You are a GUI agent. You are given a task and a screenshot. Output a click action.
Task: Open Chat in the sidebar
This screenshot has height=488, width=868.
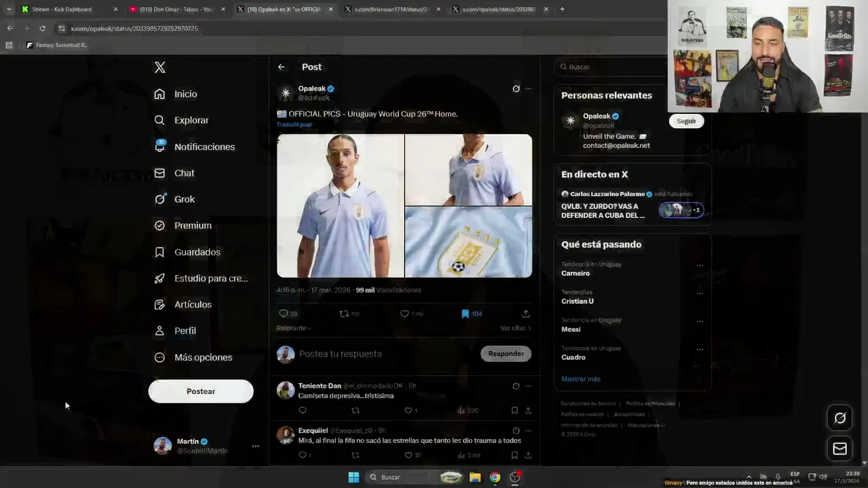click(x=175, y=173)
